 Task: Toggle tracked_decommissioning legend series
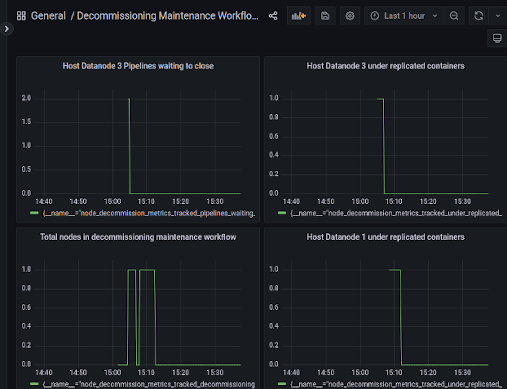coord(149,384)
